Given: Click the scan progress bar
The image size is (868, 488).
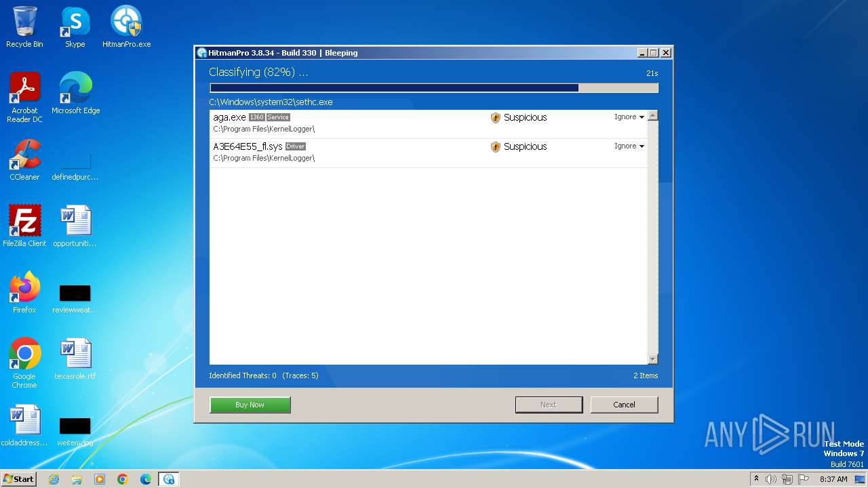Looking at the screenshot, I should pos(434,88).
